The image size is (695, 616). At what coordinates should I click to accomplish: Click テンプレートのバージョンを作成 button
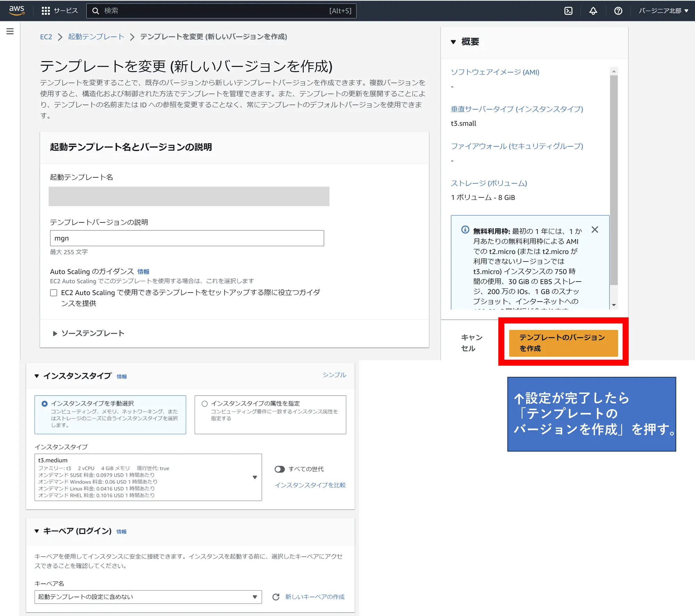[563, 343]
